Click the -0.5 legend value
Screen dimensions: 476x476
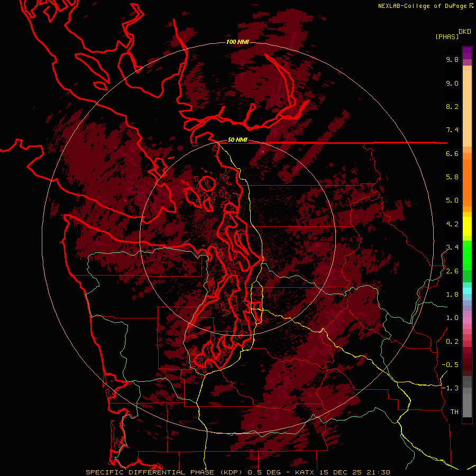point(450,365)
